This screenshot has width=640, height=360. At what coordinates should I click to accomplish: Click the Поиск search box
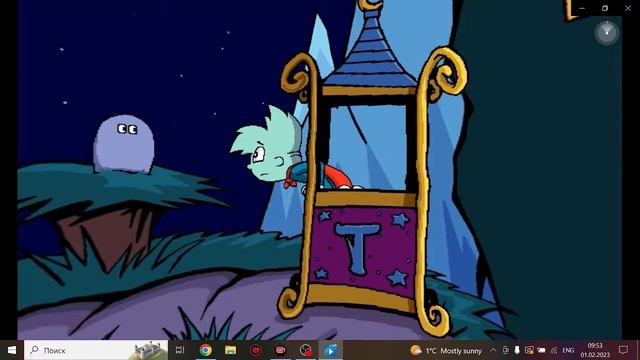coord(96,350)
